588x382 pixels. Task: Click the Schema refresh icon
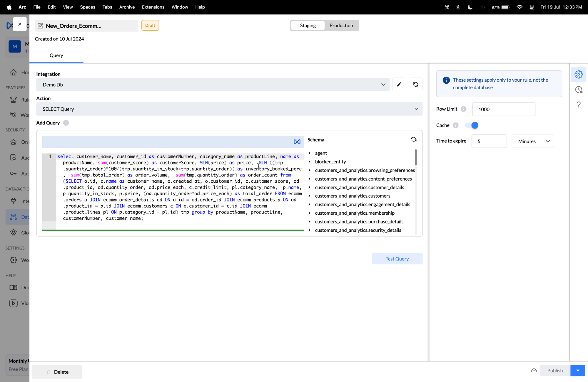413,139
